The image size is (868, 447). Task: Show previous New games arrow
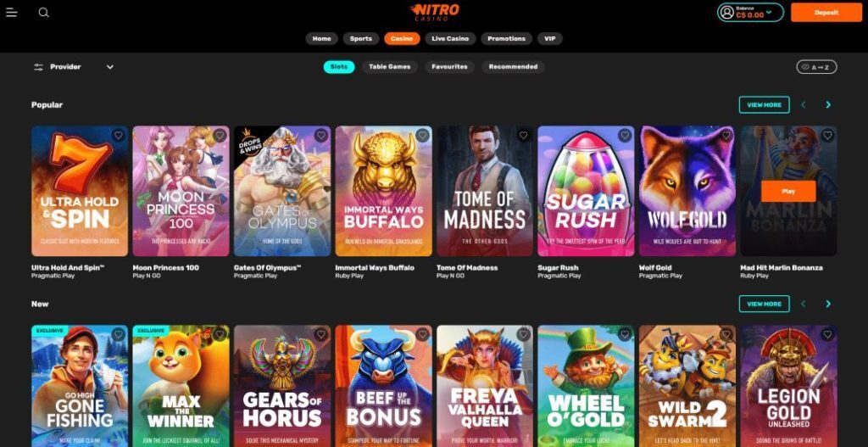coord(804,304)
